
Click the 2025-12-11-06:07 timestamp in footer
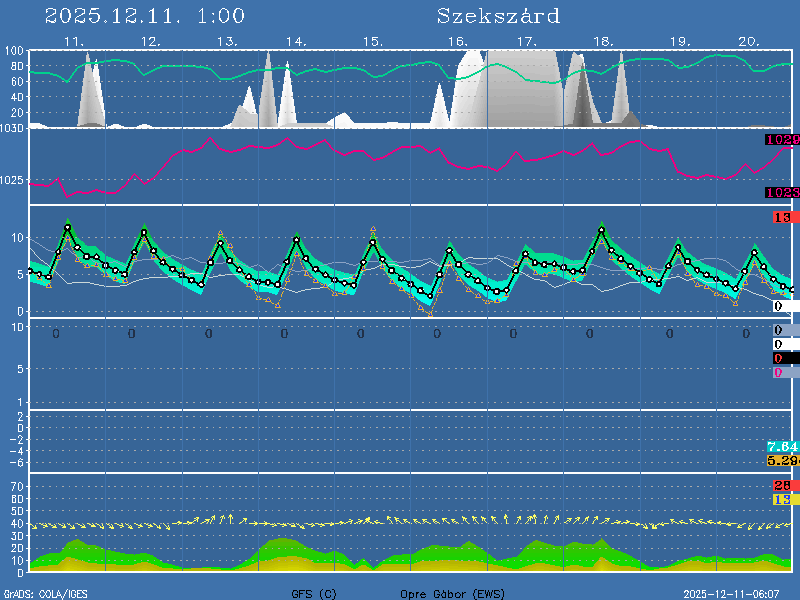(x=739, y=594)
